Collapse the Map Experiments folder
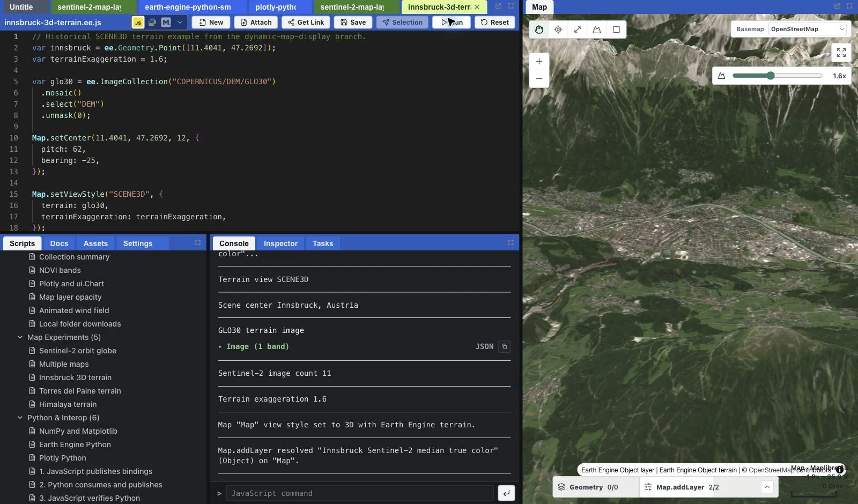The width and height of the screenshot is (858, 504). pyautogui.click(x=20, y=337)
